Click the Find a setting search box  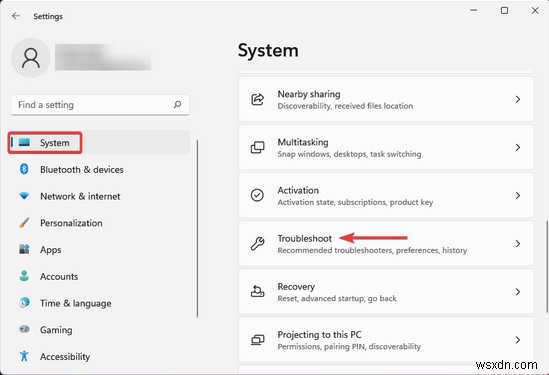[x=100, y=105]
